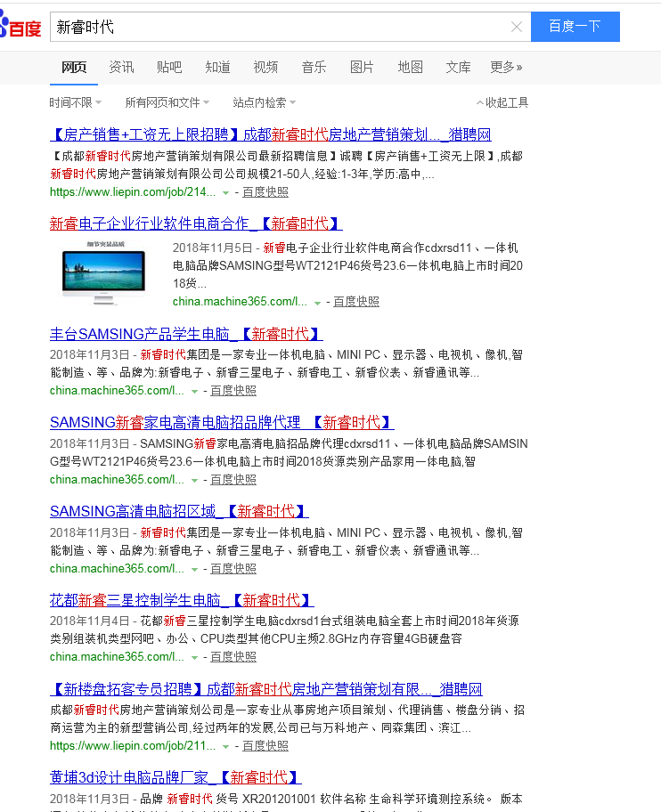Open result 【房产销售+工资无上限招聘】 猎聘网
The height and width of the screenshot is (812, 661).
tap(271, 134)
